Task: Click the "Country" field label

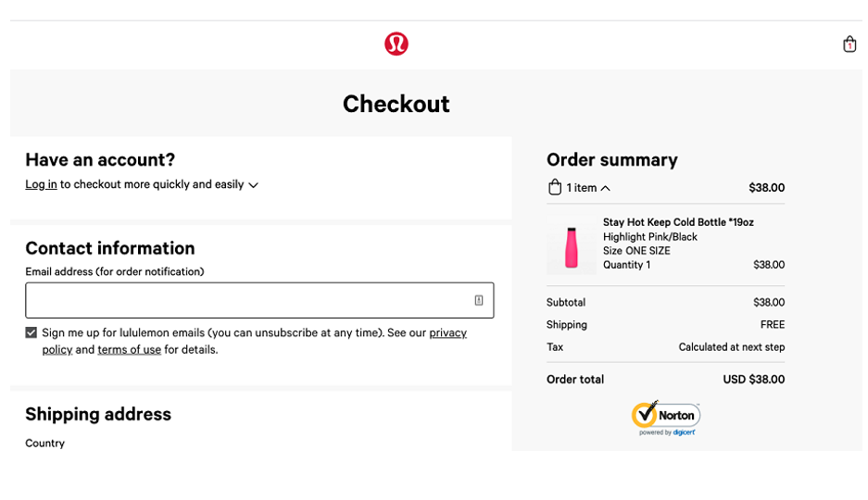Action: click(x=44, y=443)
